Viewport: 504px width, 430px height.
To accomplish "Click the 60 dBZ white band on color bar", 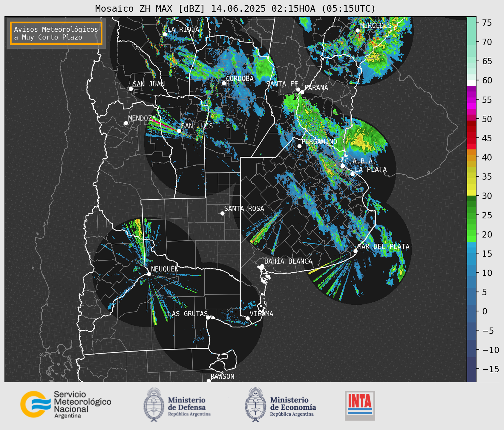I will coord(471,83).
